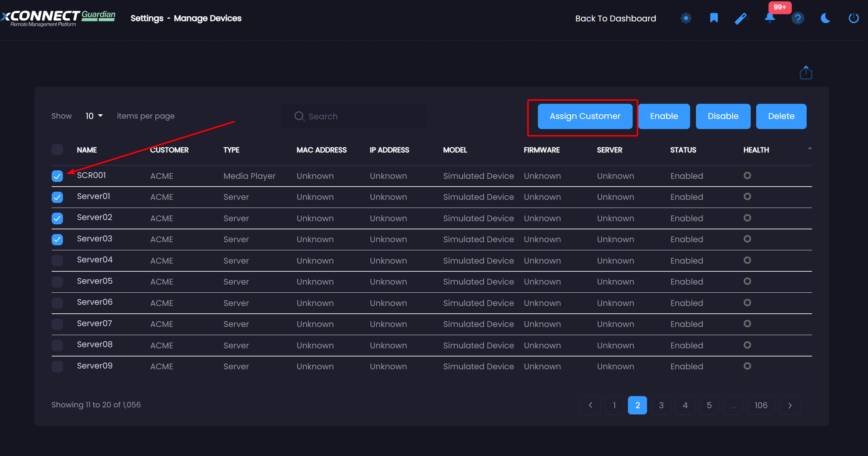This screenshot has width=868, height=456.
Task: Click the export share icon
Action: click(806, 73)
